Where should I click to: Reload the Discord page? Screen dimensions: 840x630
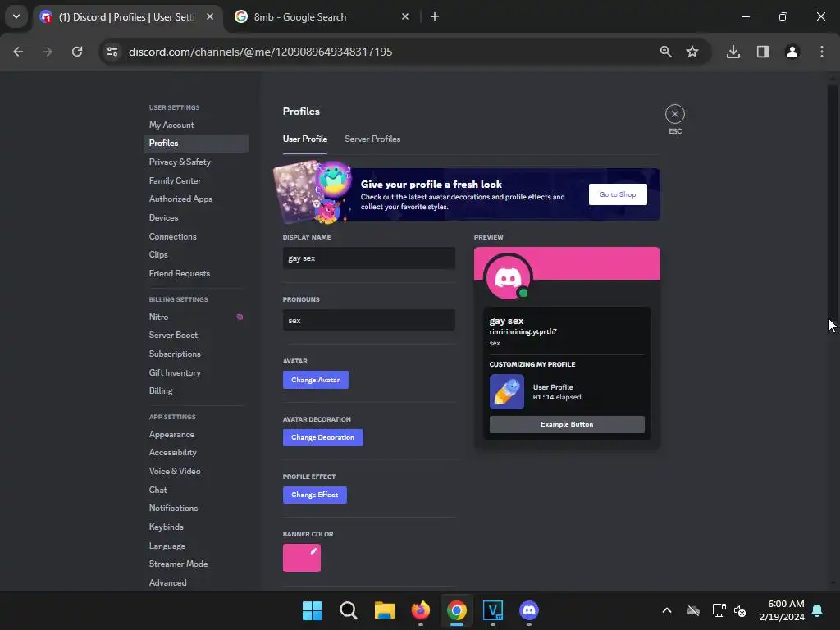pyautogui.click(x=77, y=52)
